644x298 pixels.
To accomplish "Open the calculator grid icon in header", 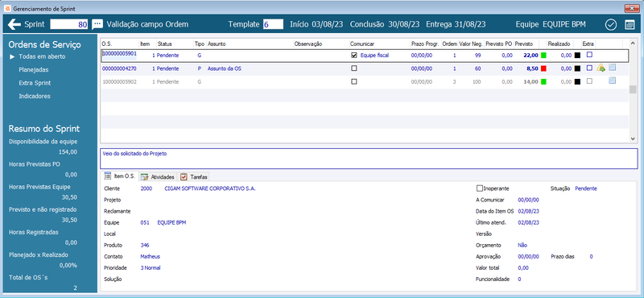I will point(630,25).
